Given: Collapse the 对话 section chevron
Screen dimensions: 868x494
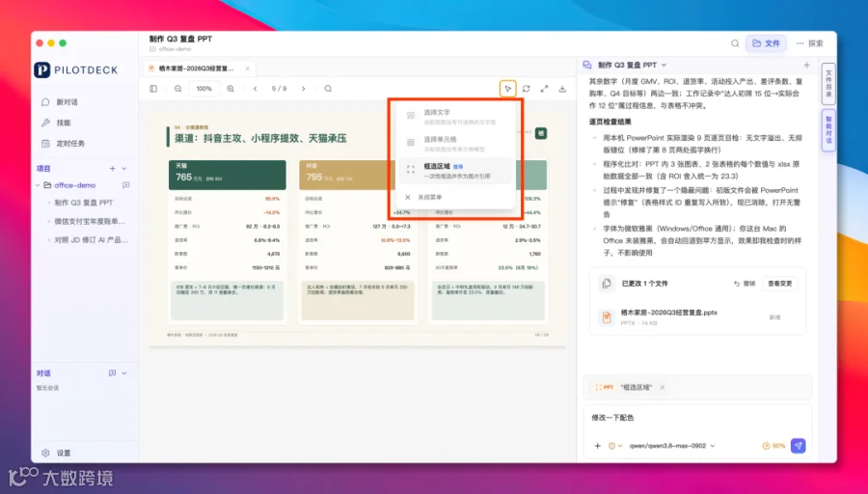Looking at the screenshot, I should click(124, 373).
